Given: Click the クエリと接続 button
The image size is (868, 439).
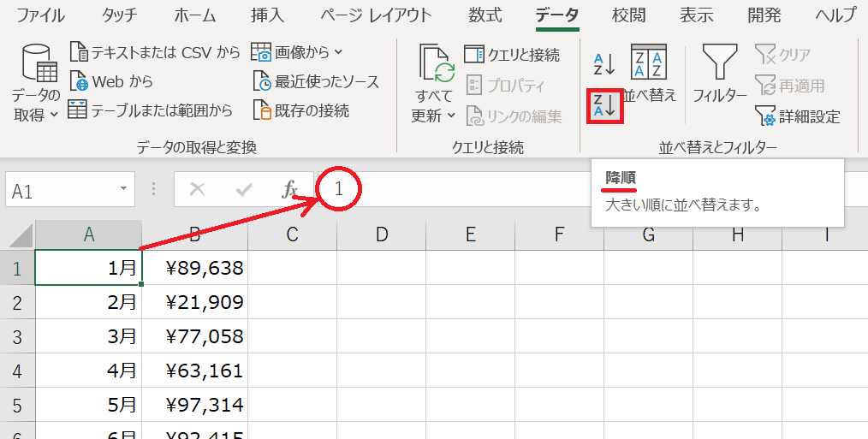Looking at the screenshot, I should 512,55.
